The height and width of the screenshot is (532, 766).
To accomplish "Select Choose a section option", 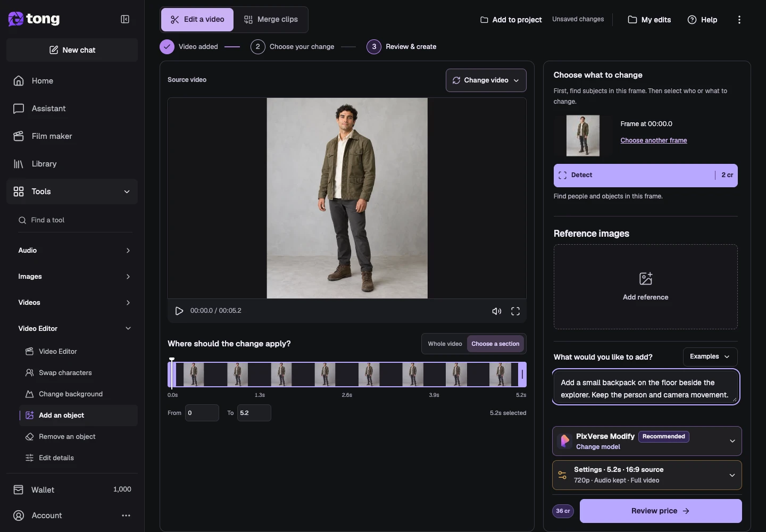I will point(495,344).
